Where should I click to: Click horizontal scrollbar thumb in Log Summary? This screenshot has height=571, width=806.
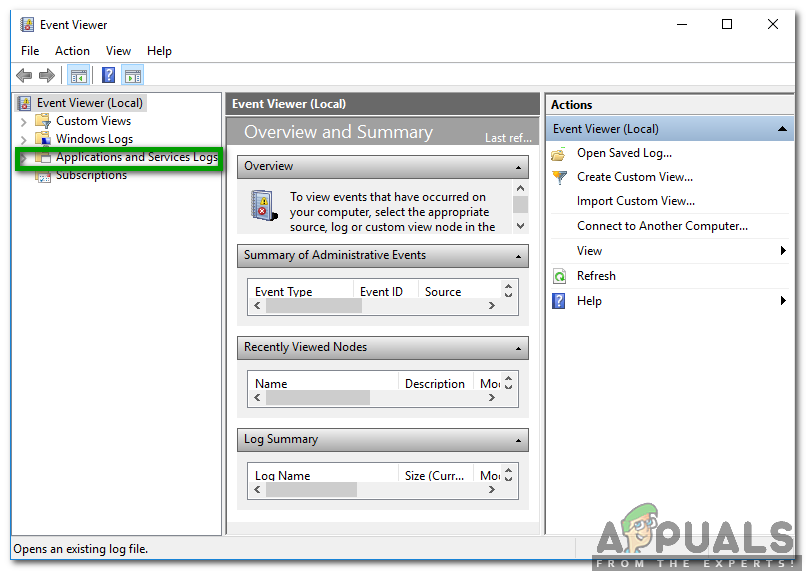point(311,490)
